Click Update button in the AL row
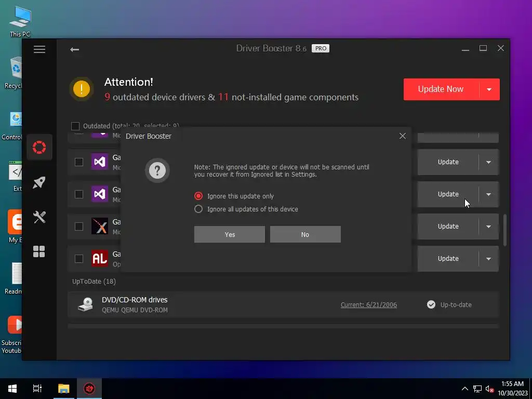This screenshot has height=399, width=532. pos(448,259)
